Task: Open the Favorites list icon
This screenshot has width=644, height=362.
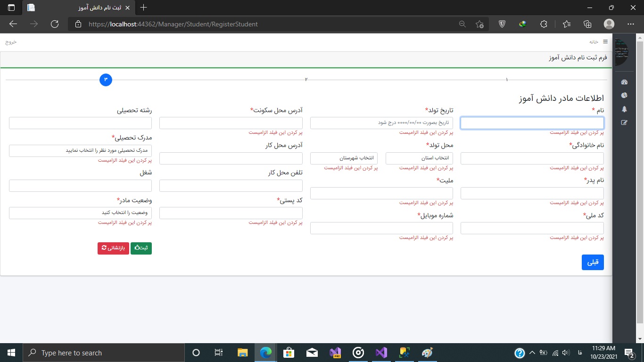Action: click(567, 24)
